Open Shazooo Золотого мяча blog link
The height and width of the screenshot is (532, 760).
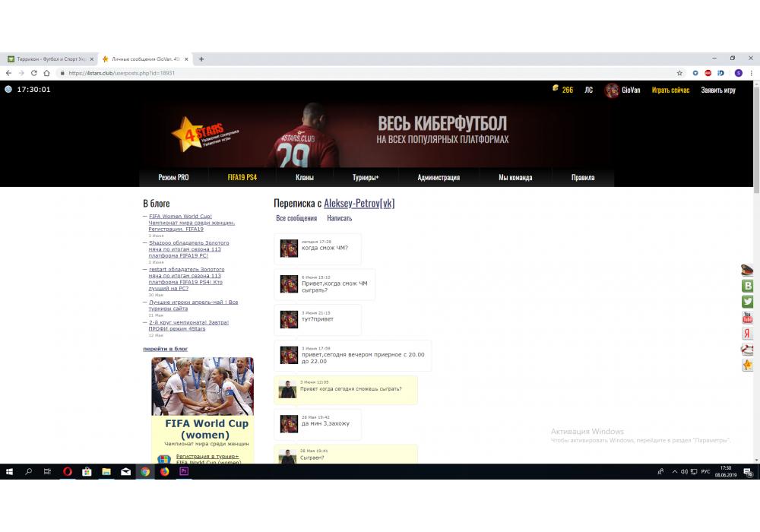(188, 249)
